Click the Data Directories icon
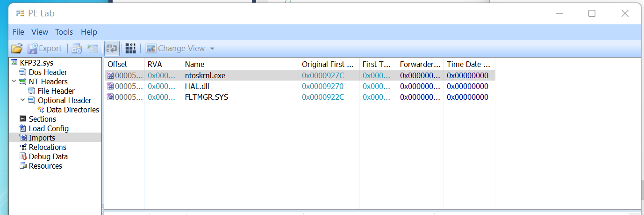The width and height of the screenshot is (644, 215). click(41, 110)
